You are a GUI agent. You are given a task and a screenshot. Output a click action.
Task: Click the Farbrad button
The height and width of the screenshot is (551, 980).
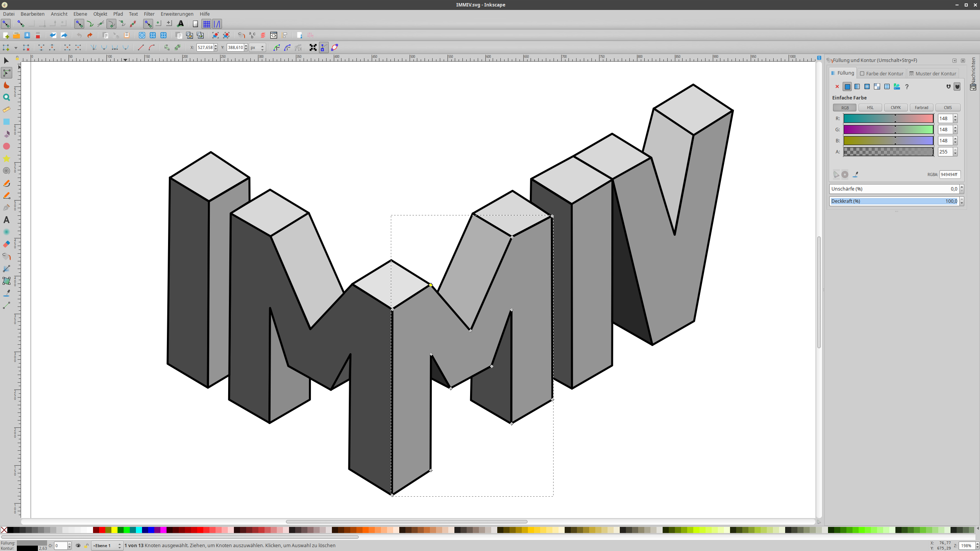(x=921, y=108)
